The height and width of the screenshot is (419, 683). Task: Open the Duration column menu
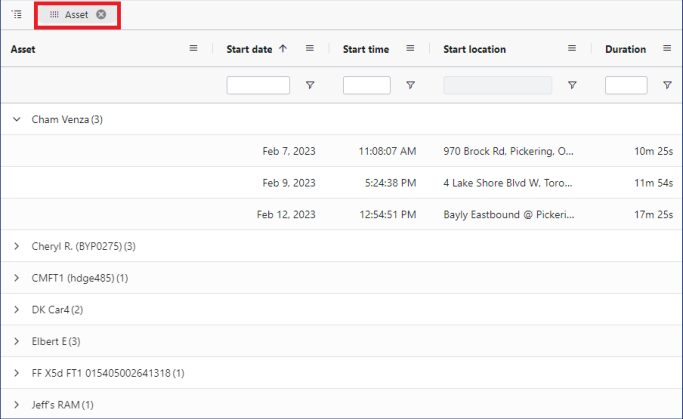point(667,49)
